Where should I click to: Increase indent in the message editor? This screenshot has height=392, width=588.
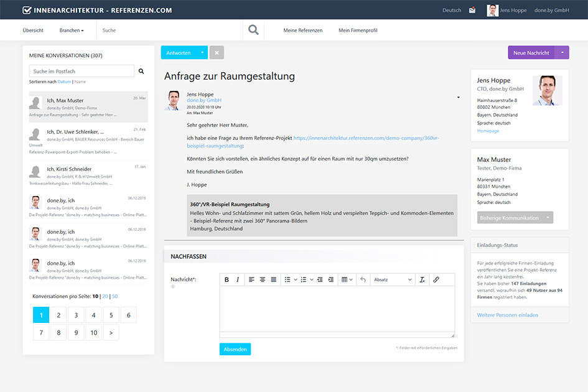(x=331, y=280)
